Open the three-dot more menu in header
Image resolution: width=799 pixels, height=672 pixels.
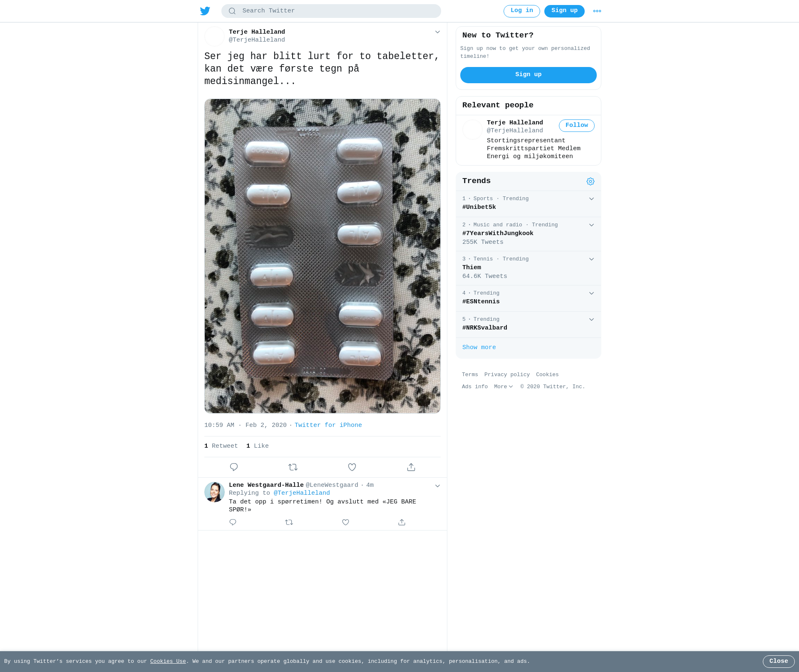(x=597, y=11)
